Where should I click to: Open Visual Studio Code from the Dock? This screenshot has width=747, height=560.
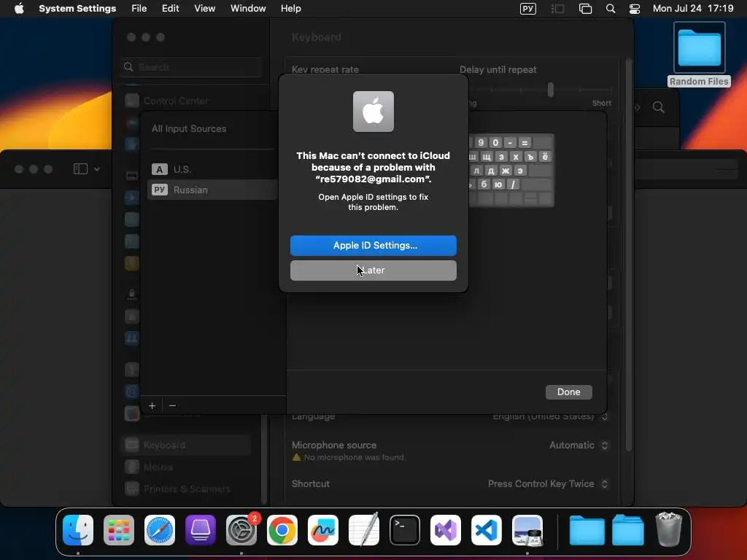pos(487,530)
